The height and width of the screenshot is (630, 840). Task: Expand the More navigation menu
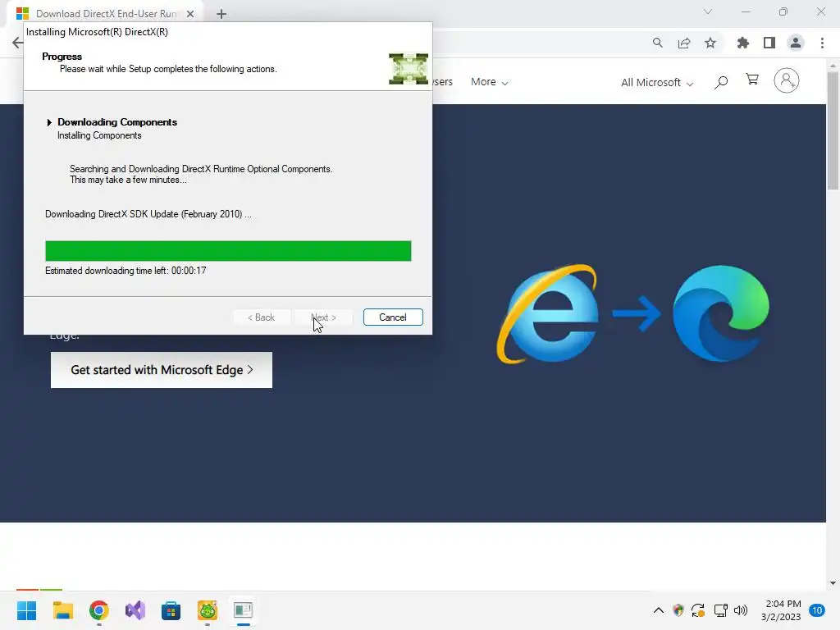click(489, 82)
